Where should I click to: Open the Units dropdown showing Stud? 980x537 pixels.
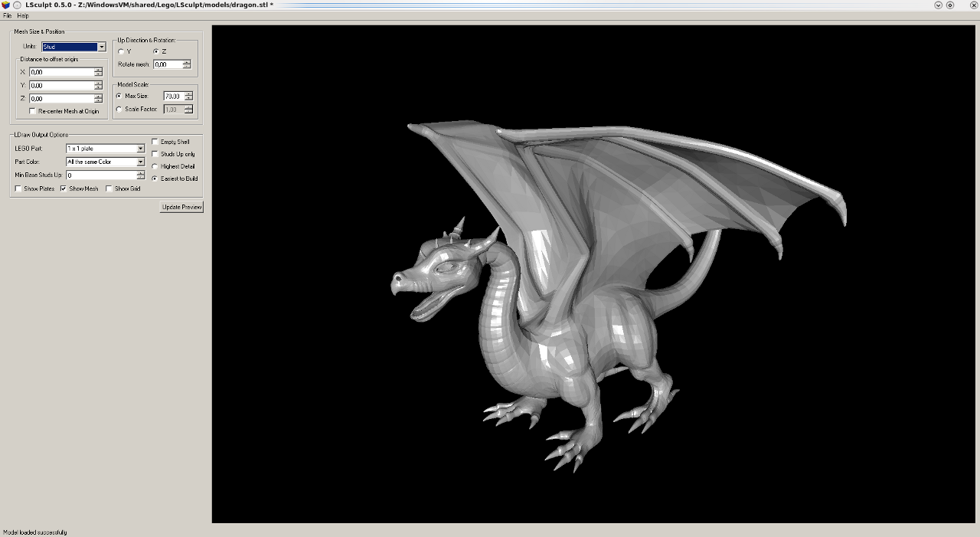click(x=73, y=47)
